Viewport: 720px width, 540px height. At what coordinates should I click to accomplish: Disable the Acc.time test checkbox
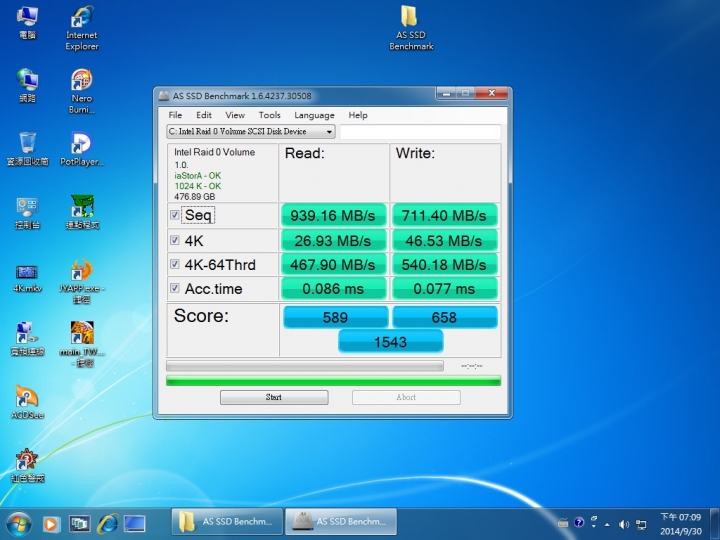pos(174,288)
